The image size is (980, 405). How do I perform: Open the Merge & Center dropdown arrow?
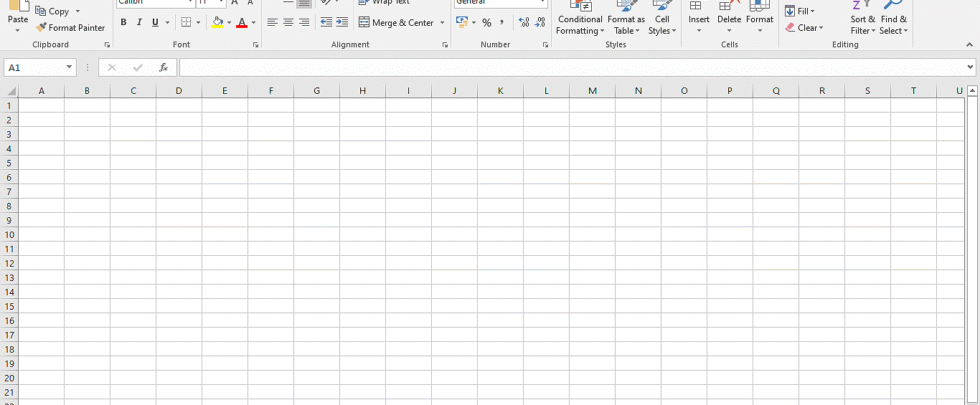point(442,22)
